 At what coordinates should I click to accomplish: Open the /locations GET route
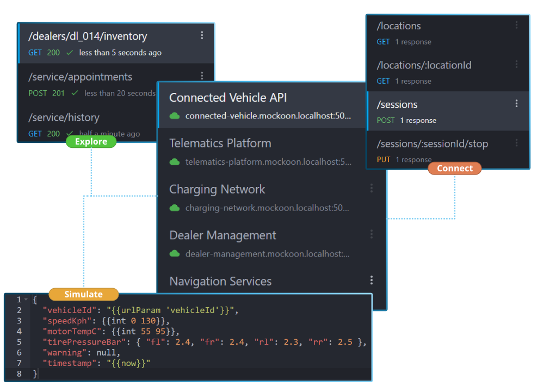tap(448, 33)
